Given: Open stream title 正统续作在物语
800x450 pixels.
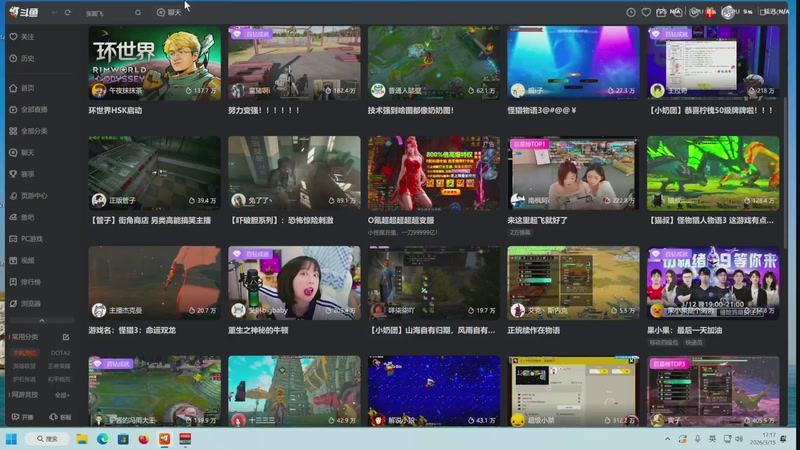Looking at the screenshot, I should (x=533, y=330).
